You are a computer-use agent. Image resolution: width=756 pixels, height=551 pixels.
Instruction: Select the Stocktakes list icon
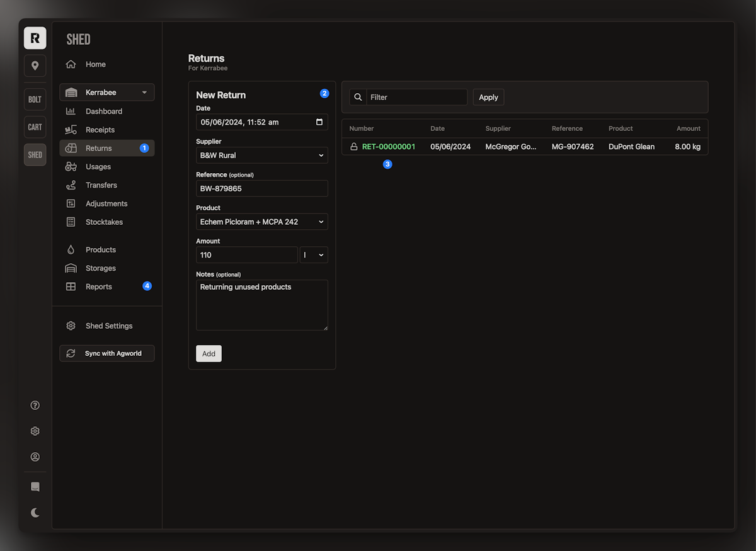point(72,222)
